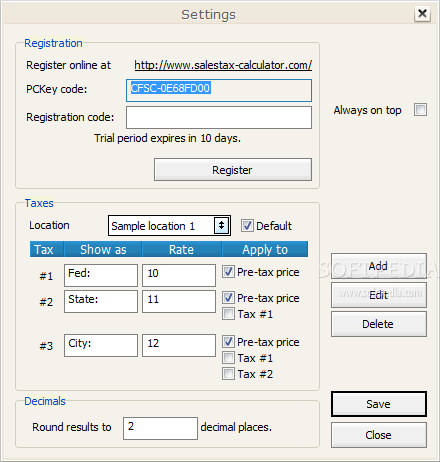Enable the Always on top checkbox
The width and height of the screenshot is (440, 462).
(x=420, y=110)
